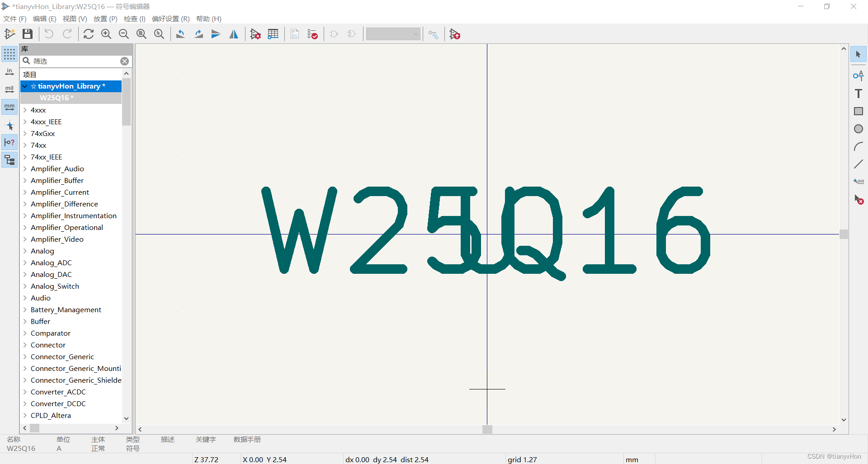Collapse tianyvHon_Library tree node
Image resolution: width=868 pixels, height=464 pixels.
coord(25,86)
